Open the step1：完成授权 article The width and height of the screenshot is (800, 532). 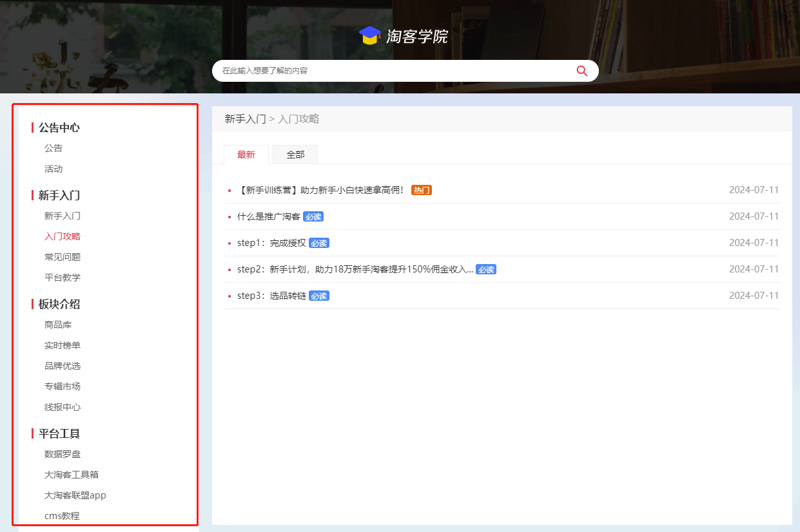tap(271, 243)
